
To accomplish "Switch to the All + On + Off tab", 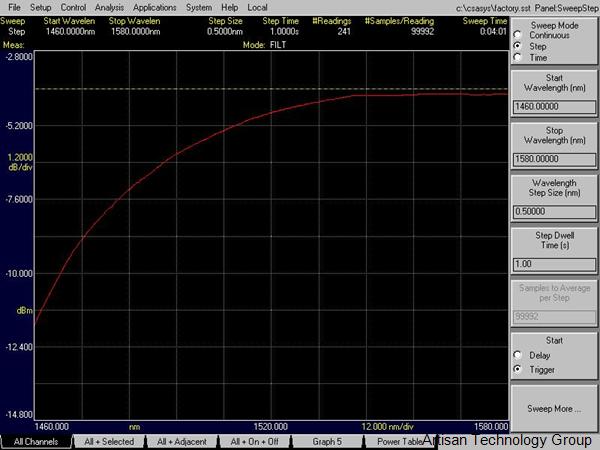I will [254, 441].
